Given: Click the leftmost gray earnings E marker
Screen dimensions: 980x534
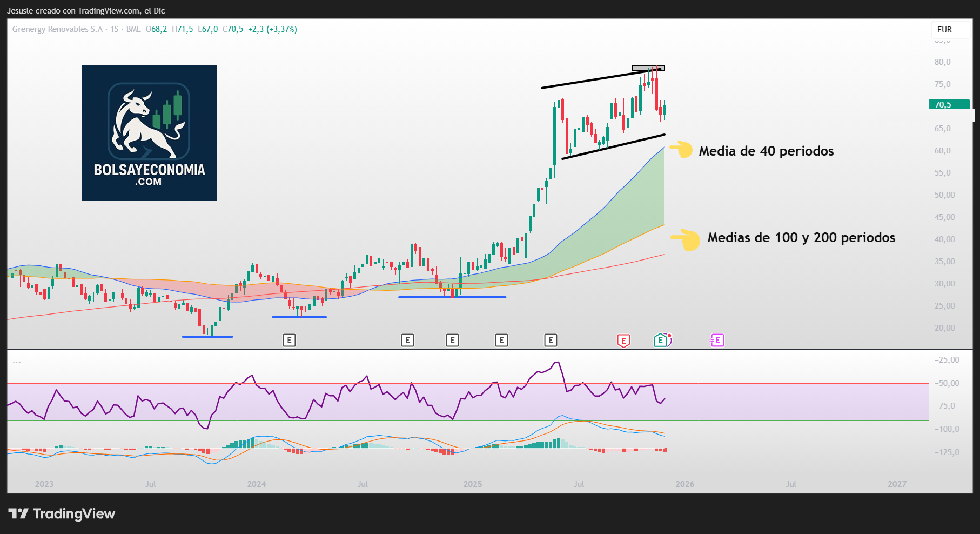Looking at the screenshot, I should coord(289,341).
